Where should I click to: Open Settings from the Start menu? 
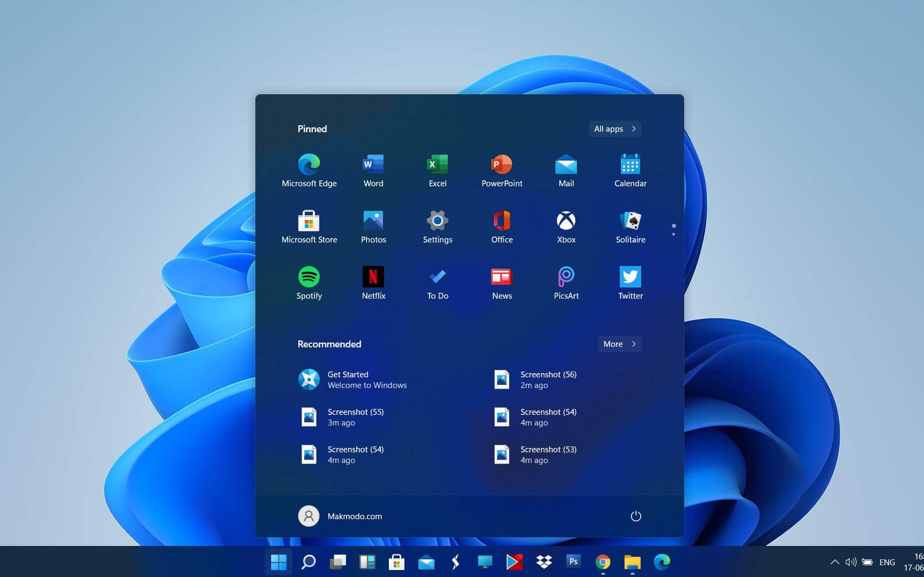[x=438, y=226]
